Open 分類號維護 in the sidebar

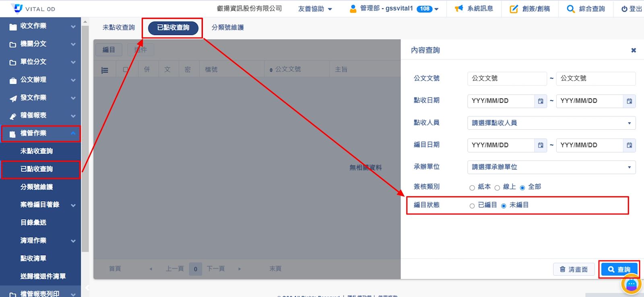(x=37, y=187)
